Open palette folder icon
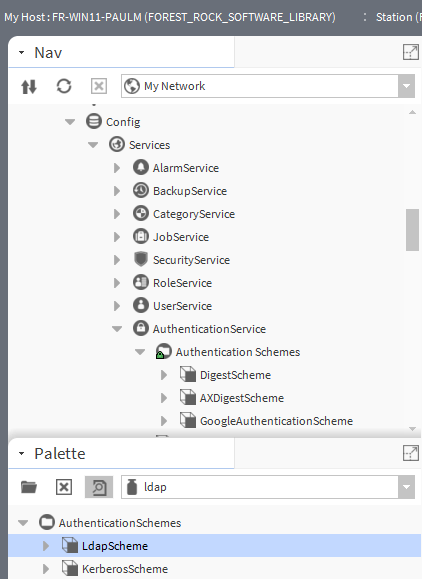Image resolution: width=422 pixels, height=579 pixels. click(x=29, y=487)
